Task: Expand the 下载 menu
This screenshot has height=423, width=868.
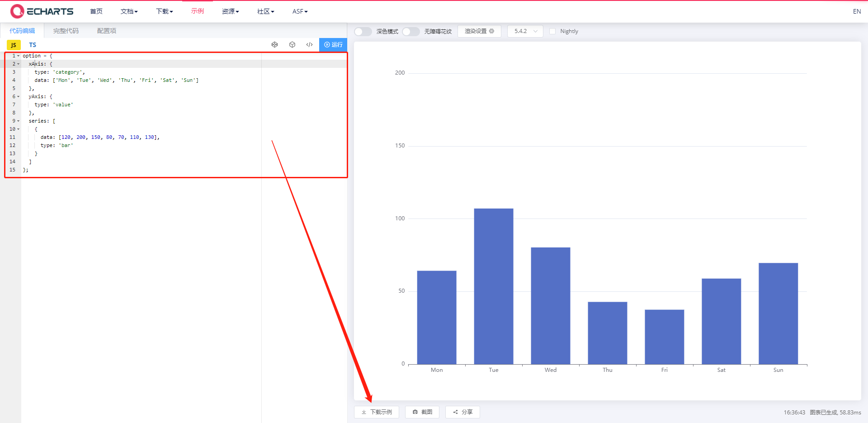Action: (165, 11)
